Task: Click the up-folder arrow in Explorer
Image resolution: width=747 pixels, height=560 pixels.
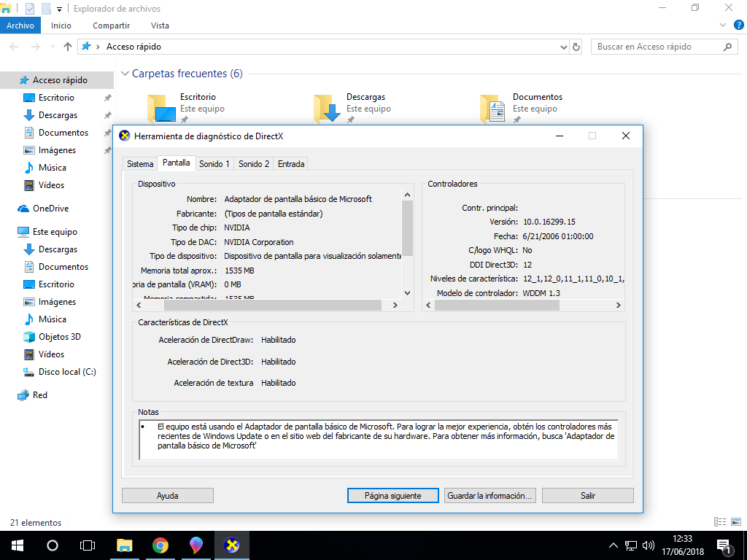Action: point(68,47)
